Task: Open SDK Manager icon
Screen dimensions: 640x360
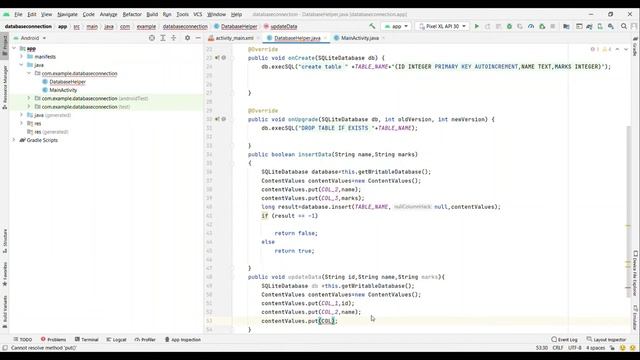Action: click(x=611, y=26)
